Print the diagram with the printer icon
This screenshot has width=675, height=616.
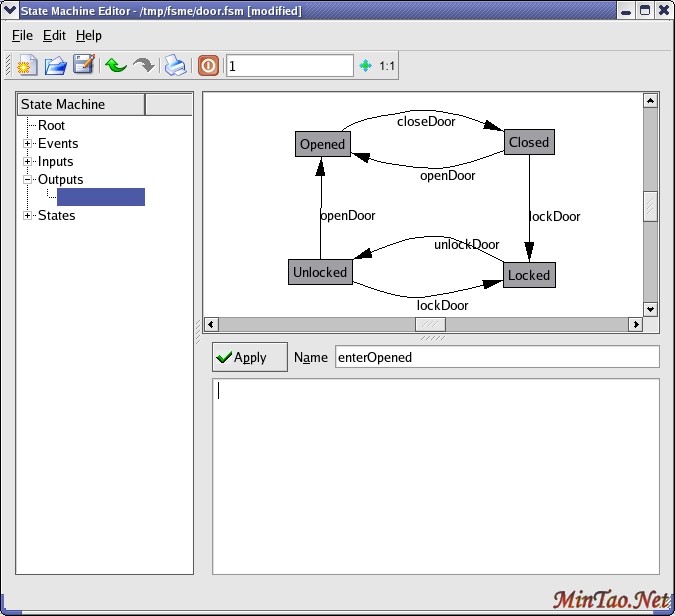pos(176,66)
